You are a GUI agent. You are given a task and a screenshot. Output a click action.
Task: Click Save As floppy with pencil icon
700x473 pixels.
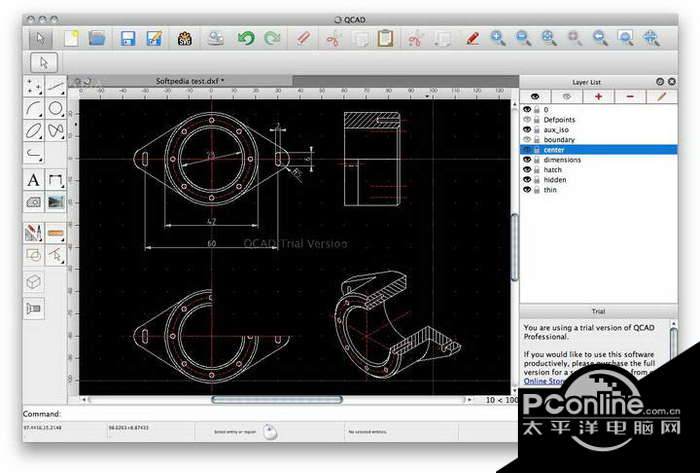click(x=154, y=38)
